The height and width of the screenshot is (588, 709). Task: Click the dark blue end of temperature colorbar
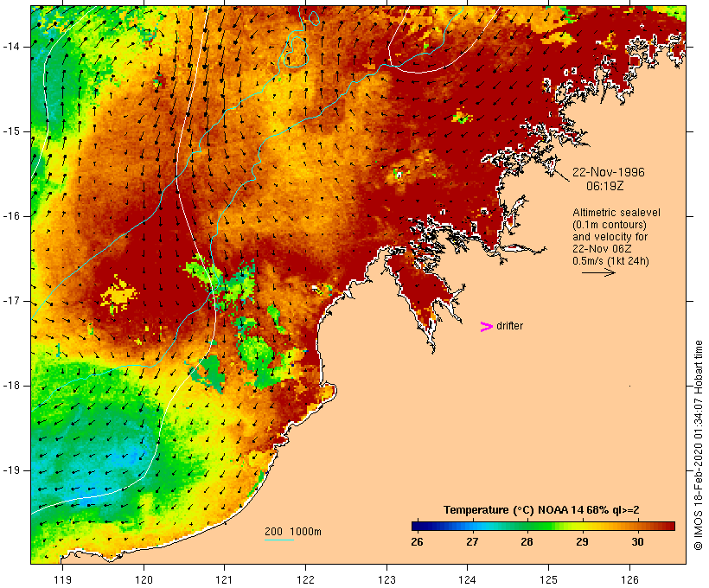pos(418,526)
